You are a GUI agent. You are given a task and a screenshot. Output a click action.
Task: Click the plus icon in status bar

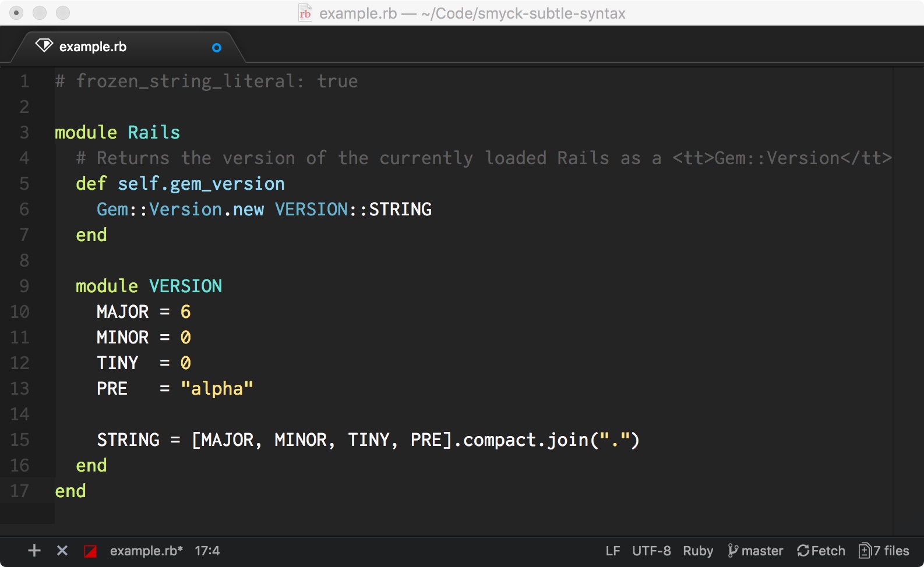click(34, 551)
